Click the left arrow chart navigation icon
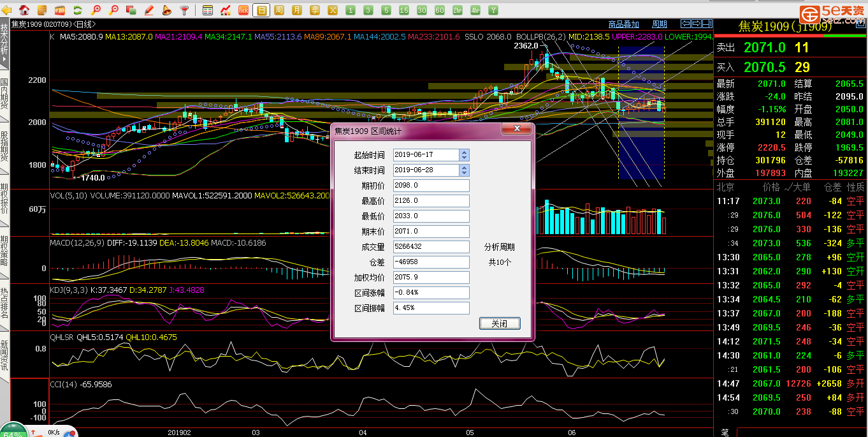The height and width of the screenshot is (437, 868). tap(686, 24)
